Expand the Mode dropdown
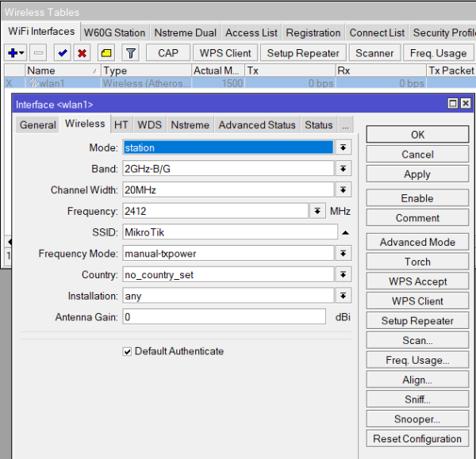Image resolution: width=476 pixels, height=459 pixels. pos(343,147)
